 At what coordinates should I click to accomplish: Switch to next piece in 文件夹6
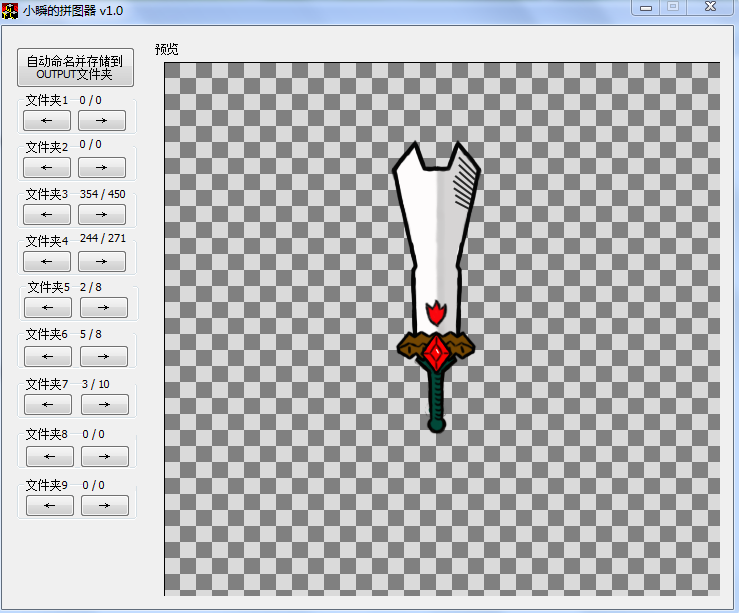tap(104, 357)
